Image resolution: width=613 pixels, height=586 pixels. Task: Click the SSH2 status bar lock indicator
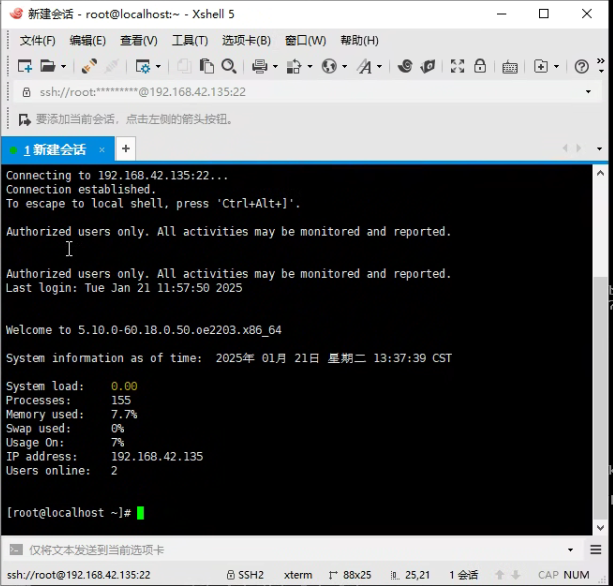[x=245, y=575]
